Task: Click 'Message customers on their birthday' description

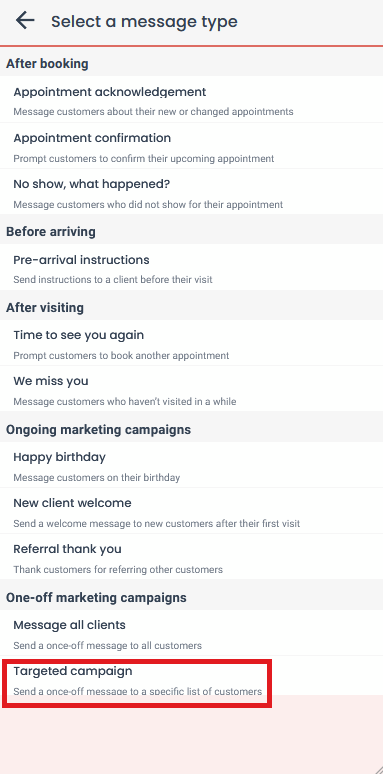Action: click(x=97, y=477)
